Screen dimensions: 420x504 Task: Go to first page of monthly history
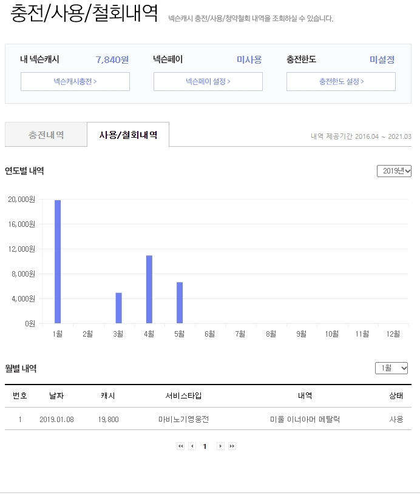click(x=180, y=446)
